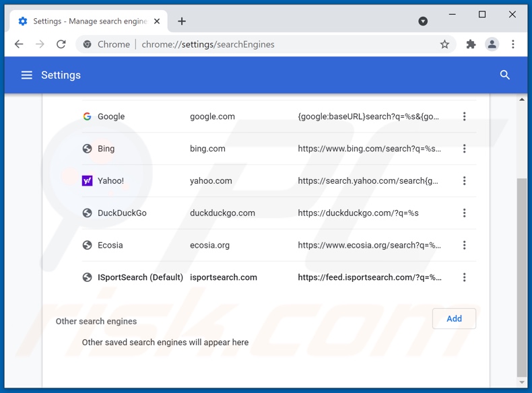Click the search settings magnifier icon
The width and height of the screenshot is (532, 393).
(504, 75)
